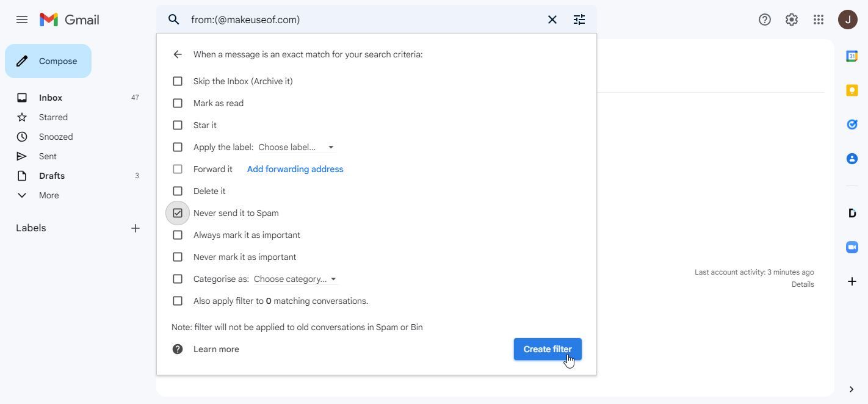Click the Add forwarding address link
The height and width of the screenshot is (404, 868).
pyautogui.click(x=295, y=169)
